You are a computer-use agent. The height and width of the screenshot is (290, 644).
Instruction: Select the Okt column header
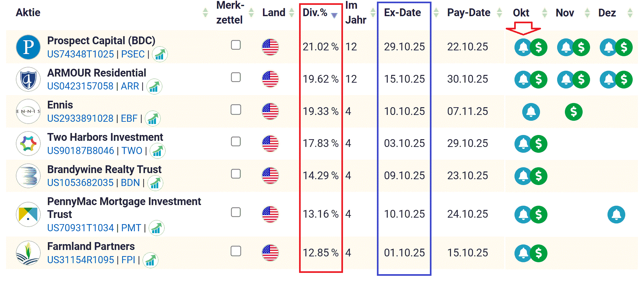[521, 13]
